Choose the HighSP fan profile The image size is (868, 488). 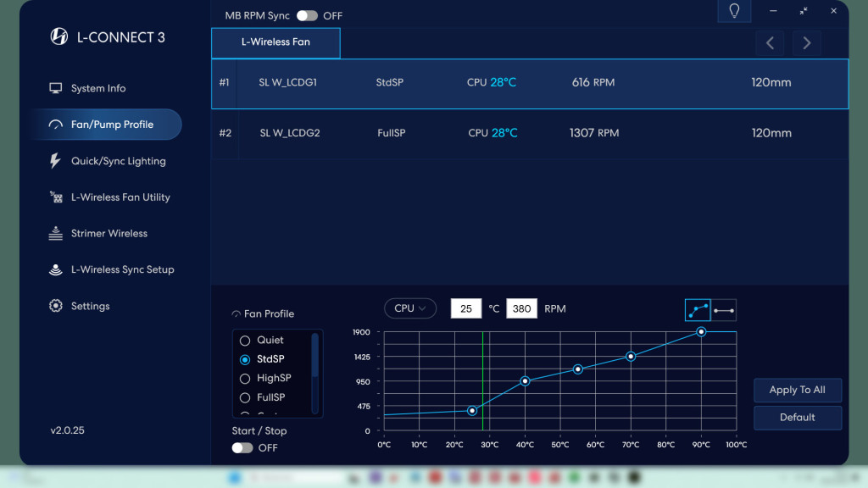[x=245, y=379]
